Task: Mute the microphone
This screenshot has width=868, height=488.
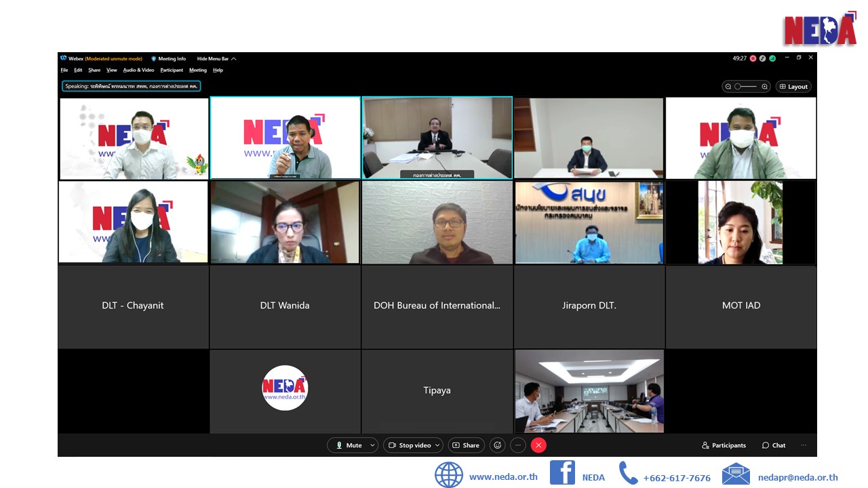Action: pyautogui.click(x=348, y=445)
